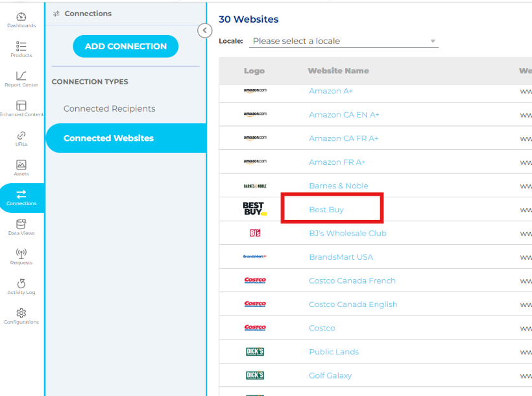The width and height of the screenshot is (532, 396).
Task: Open the Costco Canada French link
Action: click(352, 281)
